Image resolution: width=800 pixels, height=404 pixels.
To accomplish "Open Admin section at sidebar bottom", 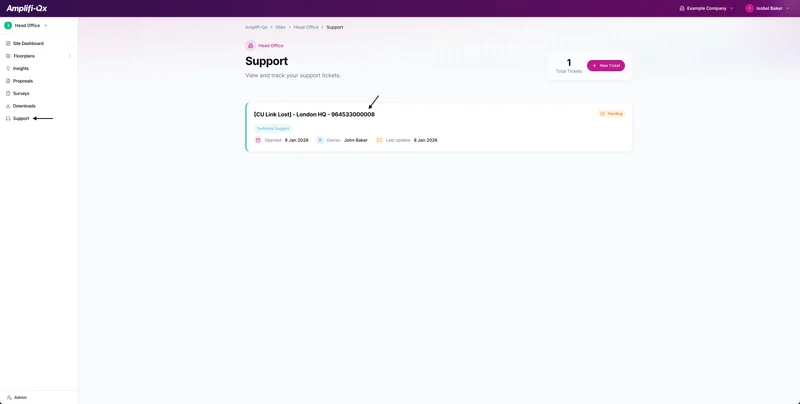I will pos(17,397).
